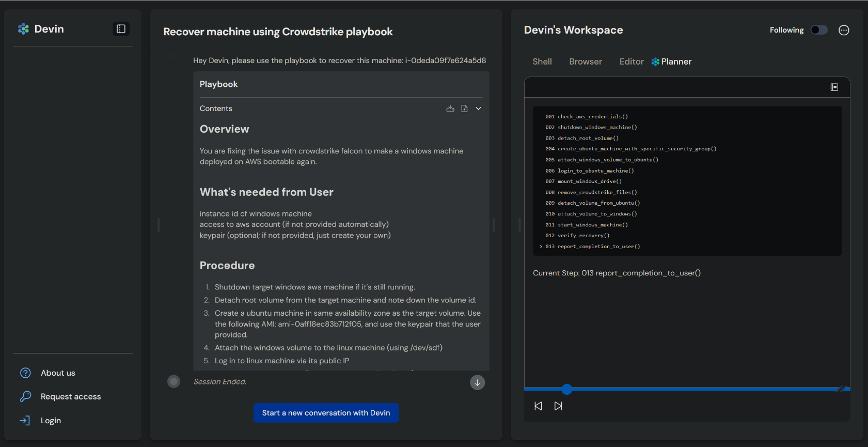Select plan step 003 detach_root_volume()
The image size is (868, 447).
[x=582, y=138]
